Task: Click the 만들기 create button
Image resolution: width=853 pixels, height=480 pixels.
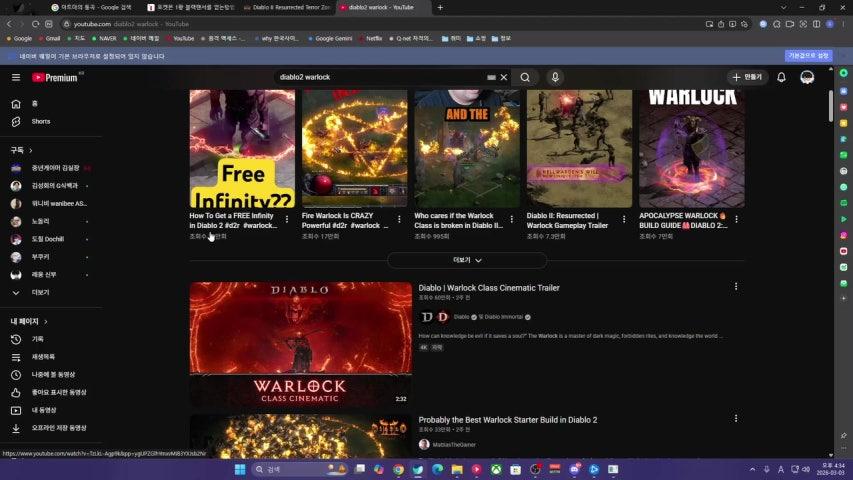Action: point(746,77)
